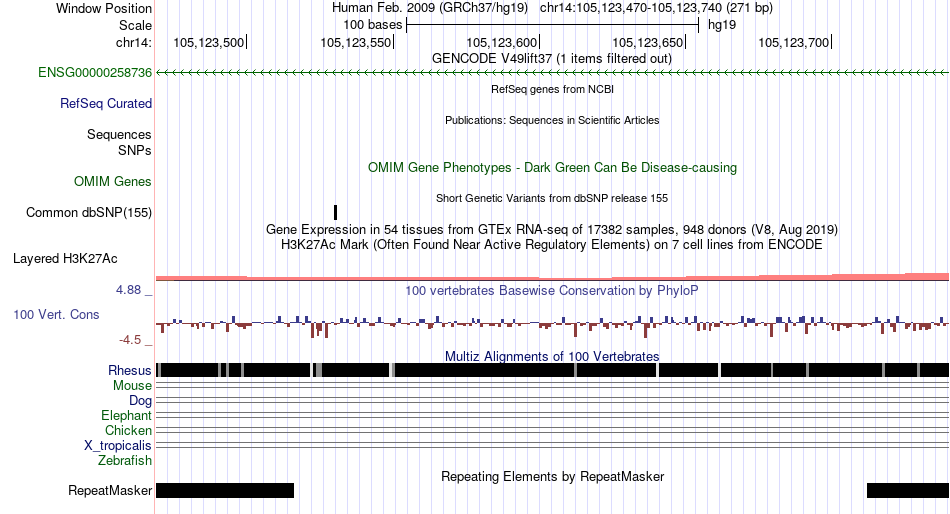Screen dimensions: 950x514
Task: Click the Zebrafish alignment label
Action: pos(125,461)
